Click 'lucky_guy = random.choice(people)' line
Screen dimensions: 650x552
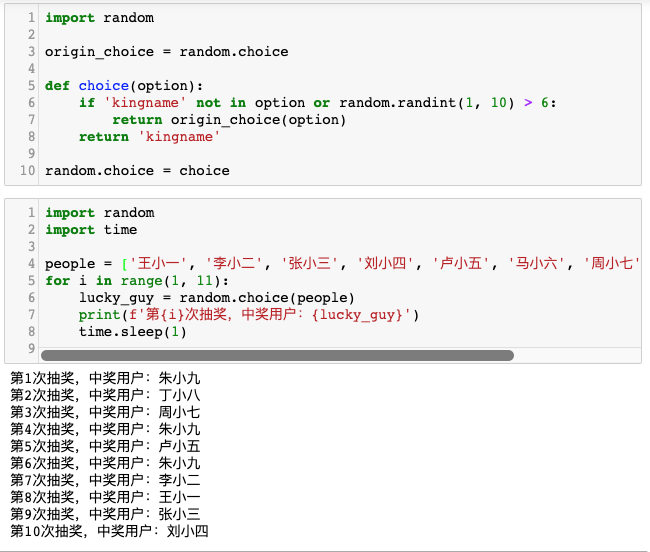tap(217, 298)
